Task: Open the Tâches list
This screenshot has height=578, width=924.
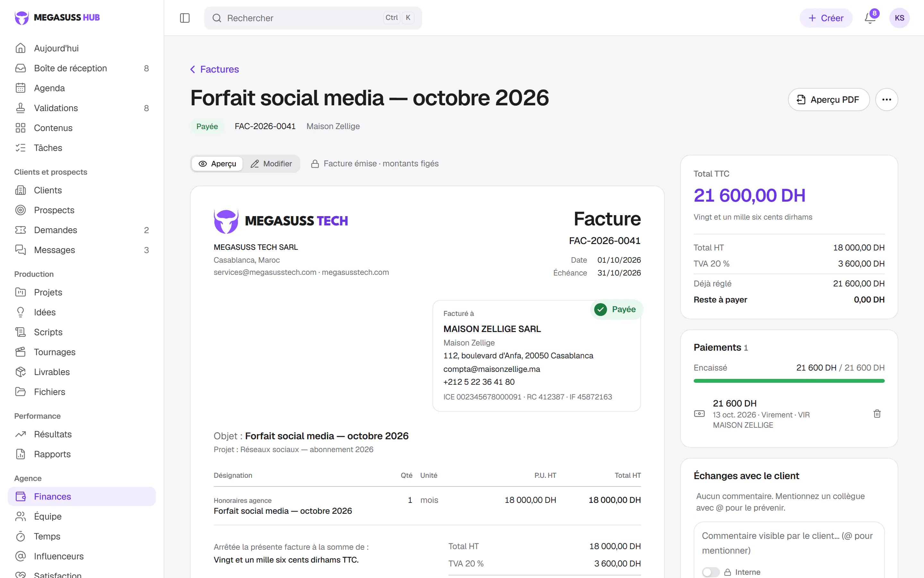Action: pos(82,148)
